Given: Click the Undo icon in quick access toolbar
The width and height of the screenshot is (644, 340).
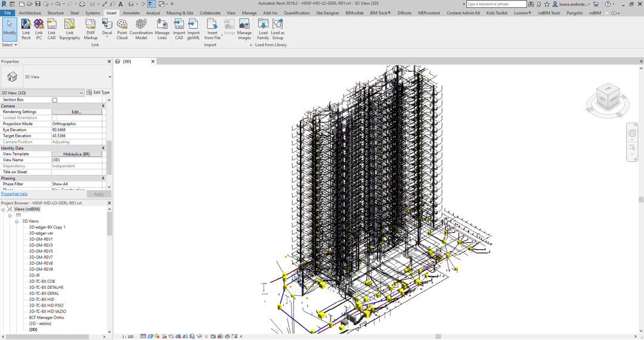Looking at the screenshot, I should point(58,4).
